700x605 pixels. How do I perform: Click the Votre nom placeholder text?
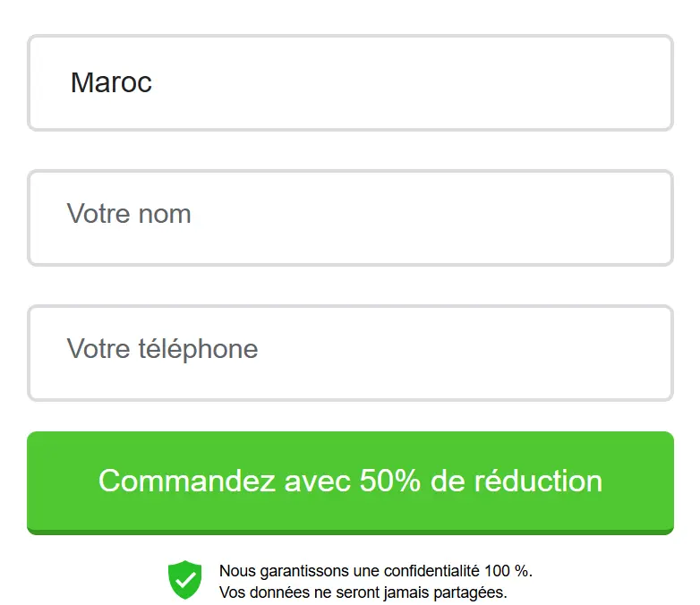click(x=129, y=215)
